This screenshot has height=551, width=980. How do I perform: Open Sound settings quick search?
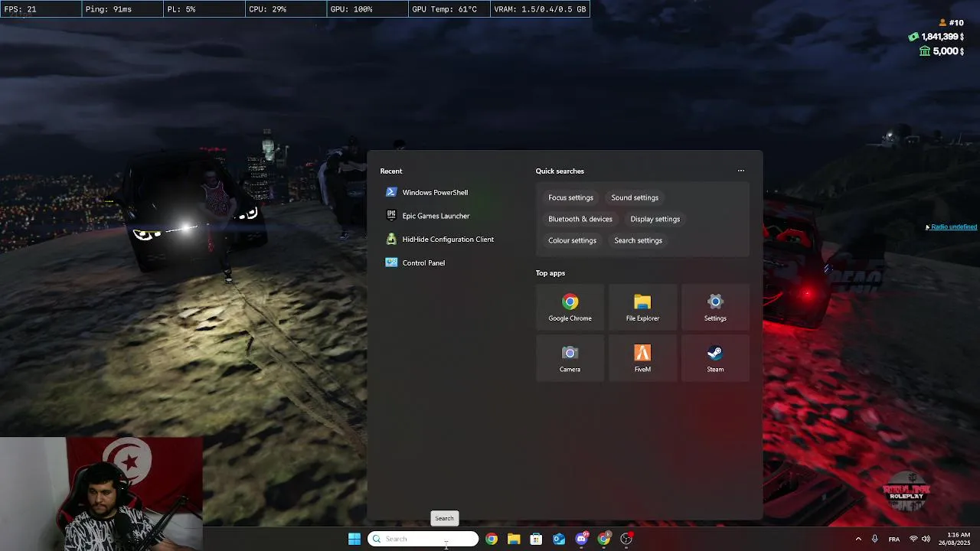click(x=635, y=197)
